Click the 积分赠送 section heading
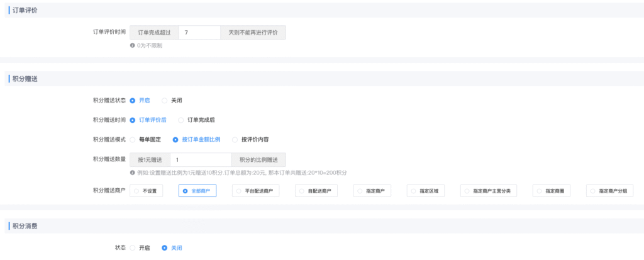The width and height of the screenshot is (644, 260). 25,79
